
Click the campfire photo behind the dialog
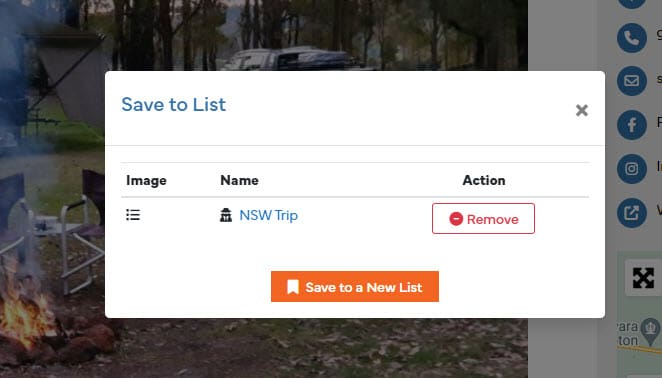(x=51, y=253)
